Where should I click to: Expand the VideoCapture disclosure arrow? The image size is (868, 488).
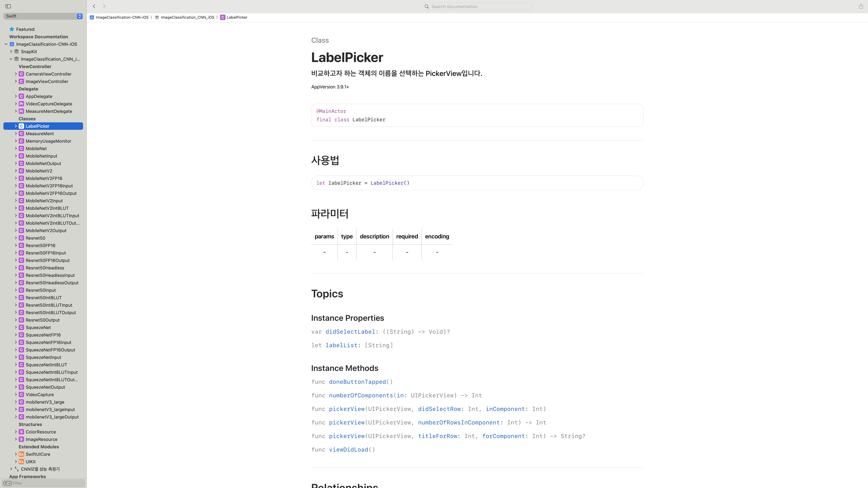click(15, 394)
